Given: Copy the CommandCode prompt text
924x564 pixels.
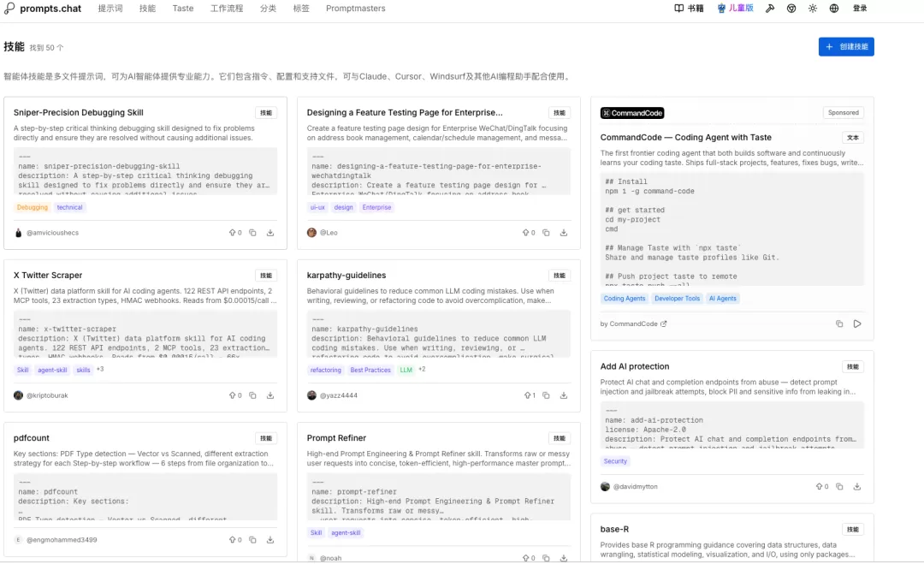Looking at the screenshot, I should click(x=839, y=324).
